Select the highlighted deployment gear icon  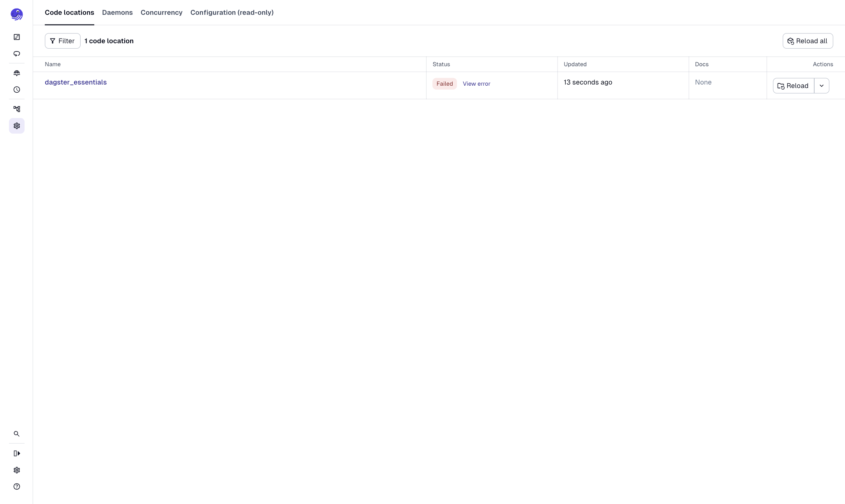point(16,126)
